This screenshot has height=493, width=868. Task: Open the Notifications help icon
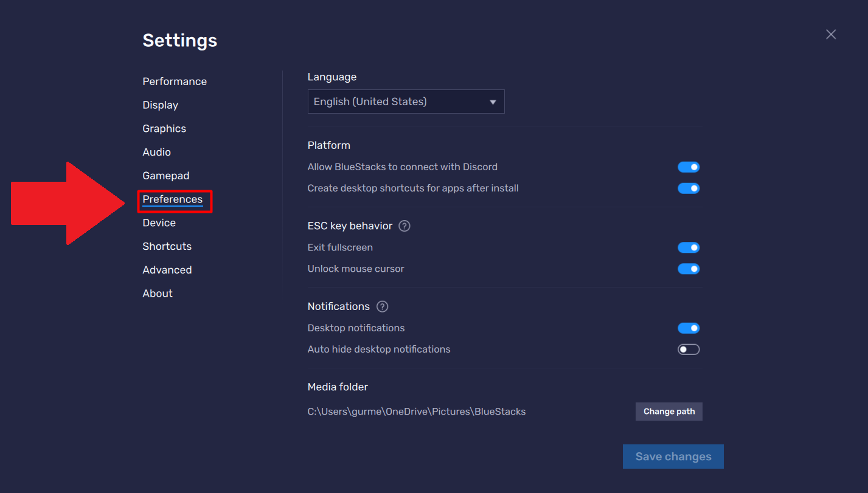(382, 306)
